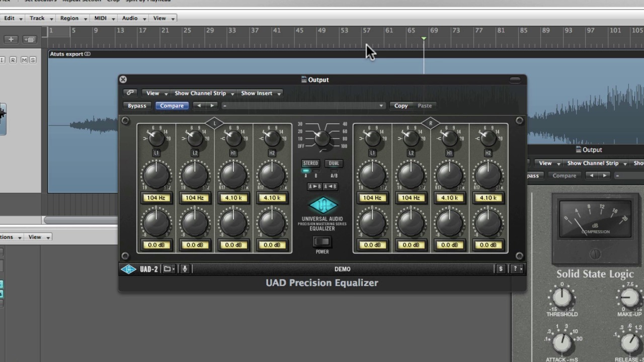Click bar 57 on the timeline ruler
The width and height of the screenshot is (644, 362).
(x=367, y=31)
